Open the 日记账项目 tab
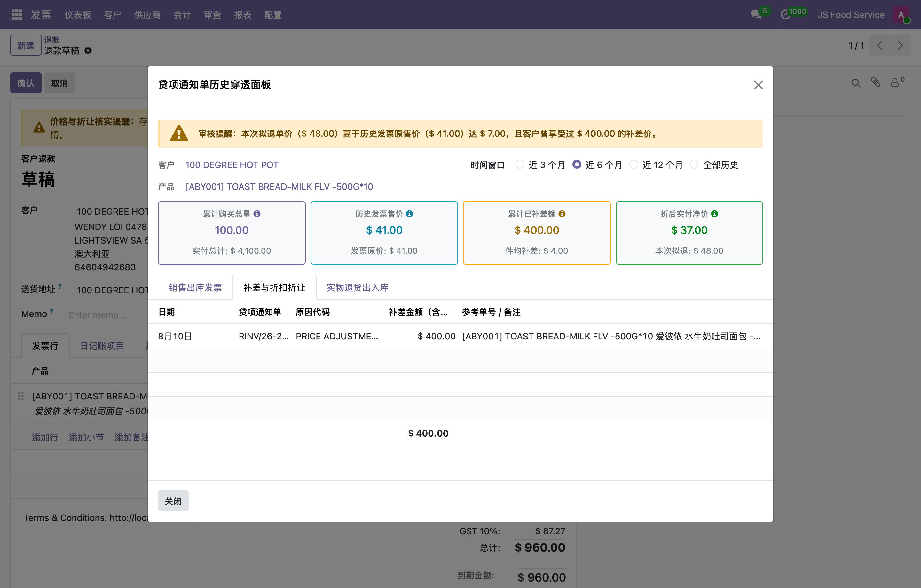Viewport: 921px width, 588px height. (102, 346)
